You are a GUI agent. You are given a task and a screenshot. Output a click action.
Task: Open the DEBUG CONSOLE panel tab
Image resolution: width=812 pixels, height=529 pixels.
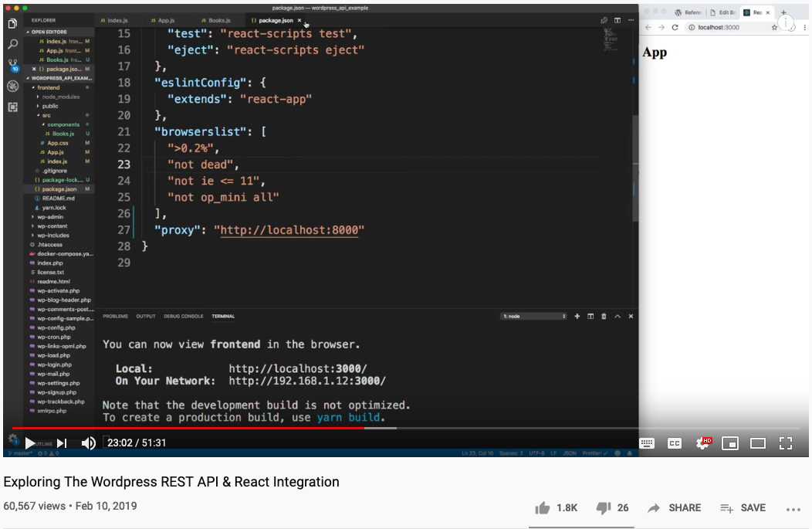pyautogui.click(x=184, y=316)
